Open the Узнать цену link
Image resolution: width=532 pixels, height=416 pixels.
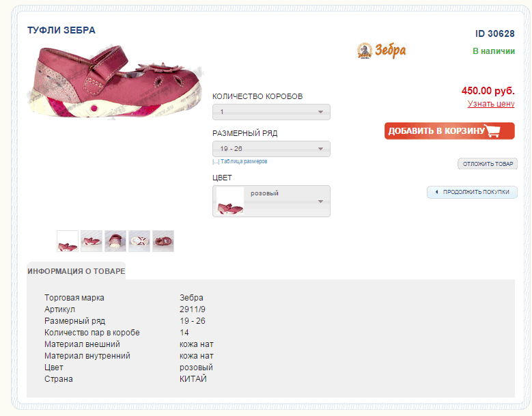click(490, 104)
